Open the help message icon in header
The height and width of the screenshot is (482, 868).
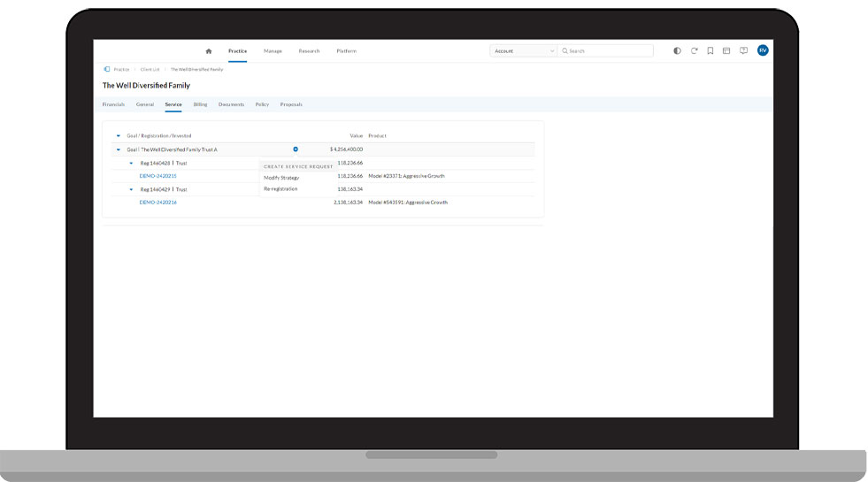(743, 51)
